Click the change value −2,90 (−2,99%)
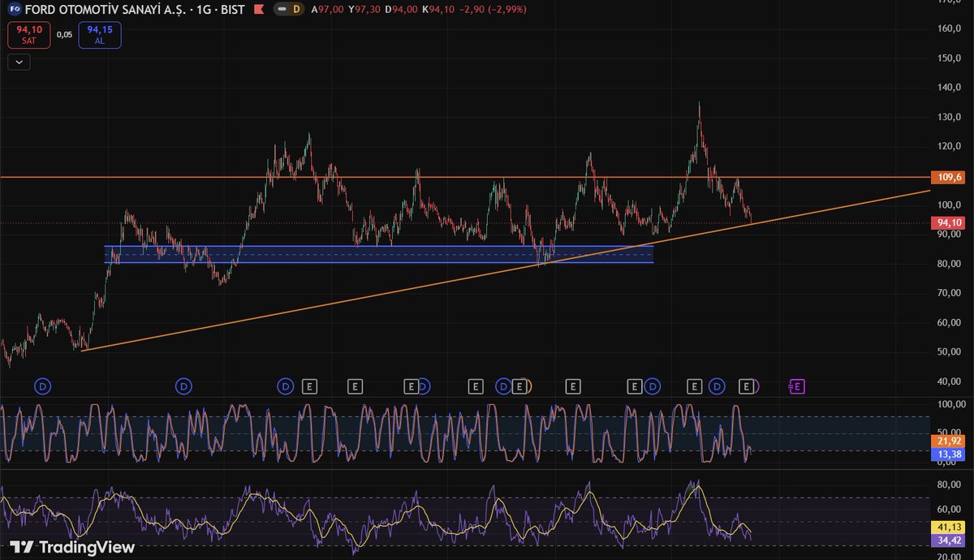Image resolution: width=974 pixels, height=560 pixels. [x=492, y=10]
